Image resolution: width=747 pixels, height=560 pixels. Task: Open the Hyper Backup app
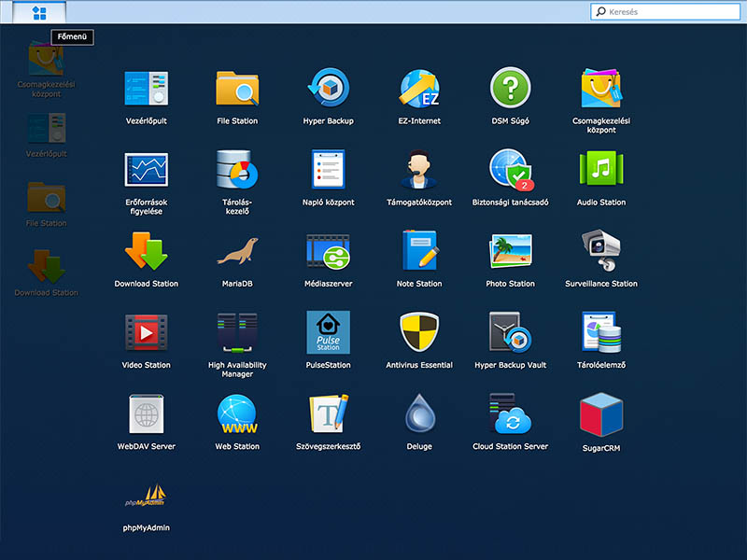tap(328, 90)
